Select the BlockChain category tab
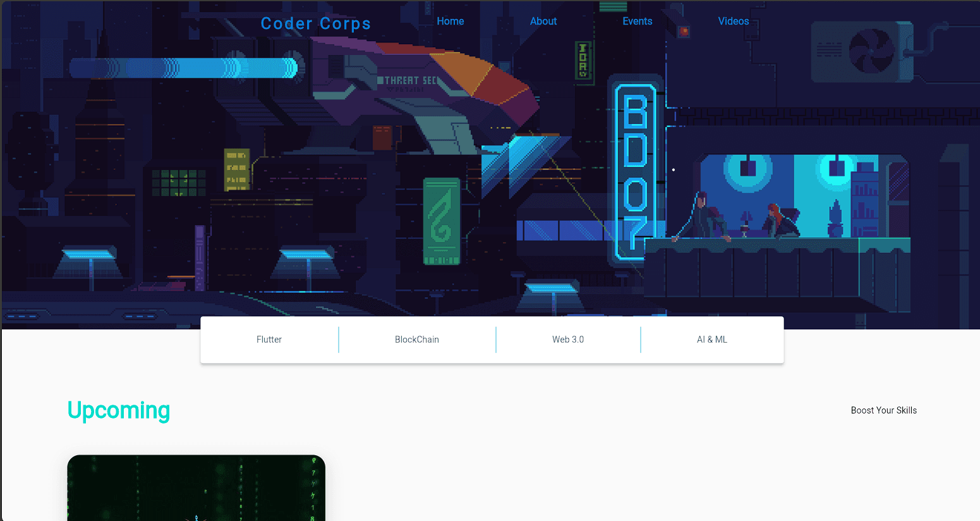This screenshot has height=521, width=980. tap(417, 340)
